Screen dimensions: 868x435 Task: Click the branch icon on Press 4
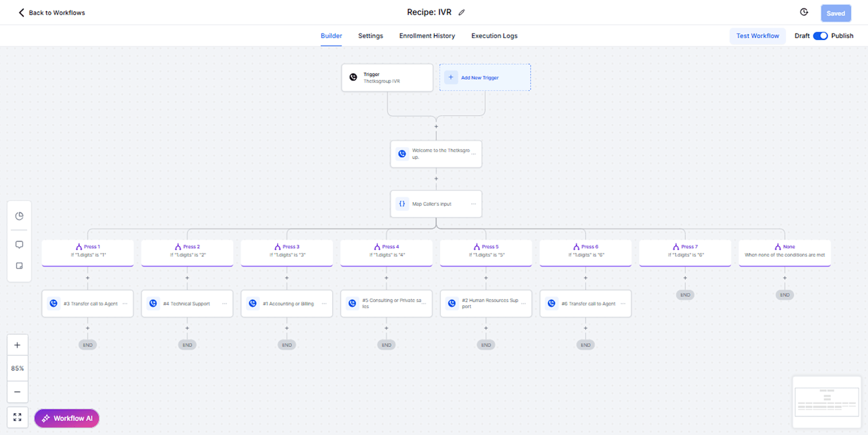[x=377, y=247]
